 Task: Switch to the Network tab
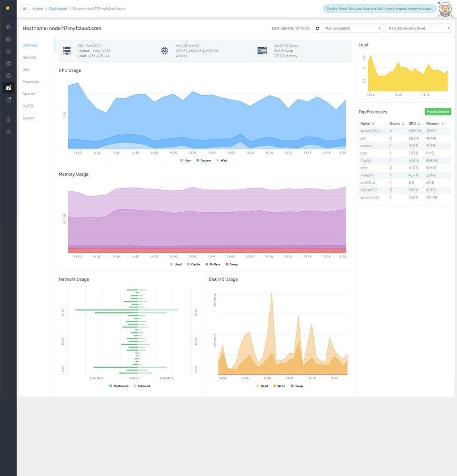[x=30, y=58]
